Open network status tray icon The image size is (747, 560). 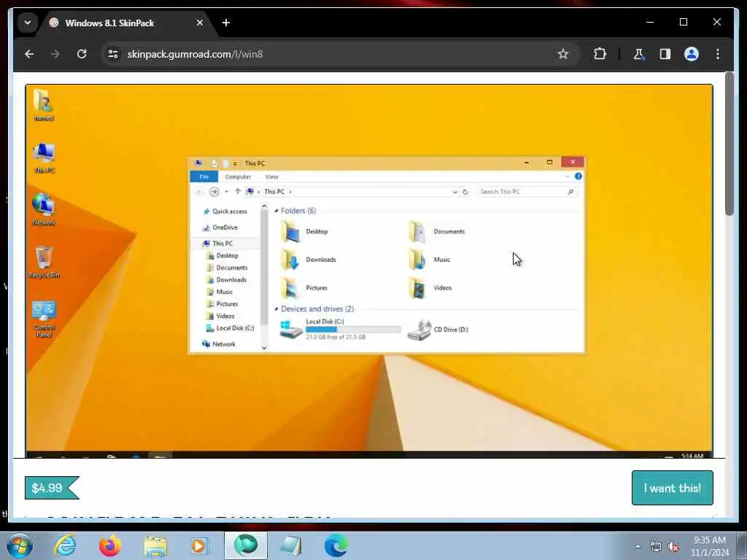tap(656, 547)
